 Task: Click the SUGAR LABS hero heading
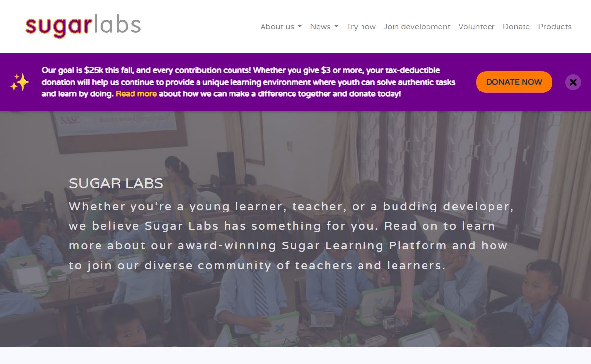tap(116, 183)
